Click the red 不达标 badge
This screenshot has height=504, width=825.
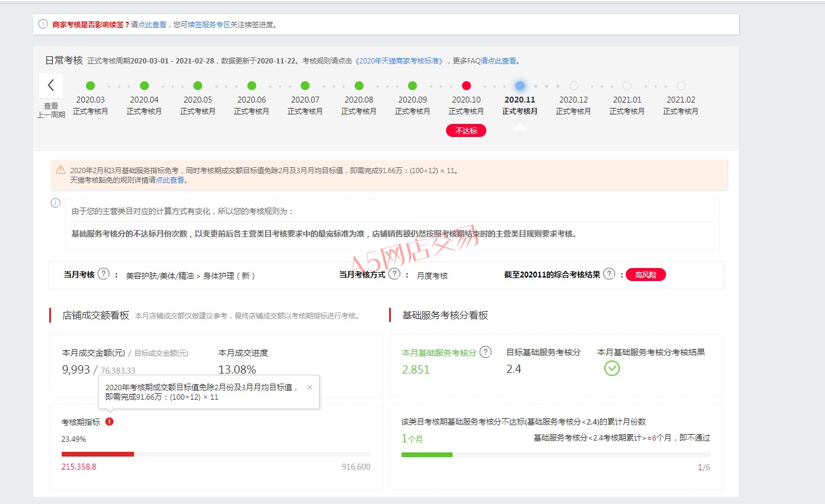466,130
